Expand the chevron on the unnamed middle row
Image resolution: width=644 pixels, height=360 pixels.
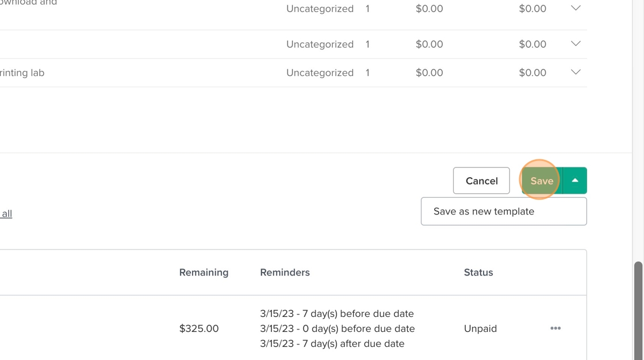(576, 44)
